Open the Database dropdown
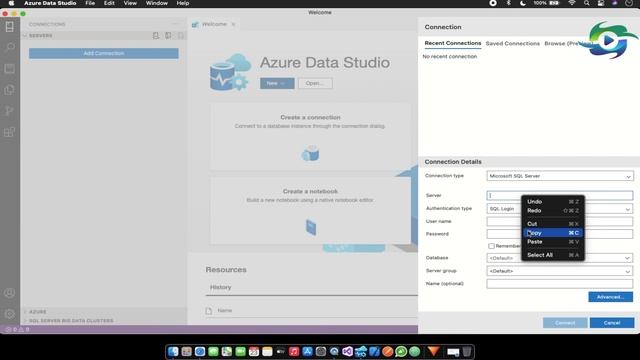The width and height of the screenshot is (640, 360). click(560, 258)
